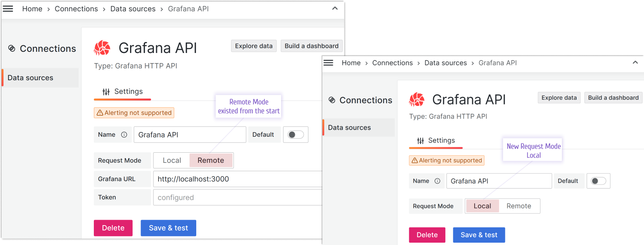The width and height of the screenshot is (644, 245).
Task: Click Default label in right window
Action: [x=568, y=181]
